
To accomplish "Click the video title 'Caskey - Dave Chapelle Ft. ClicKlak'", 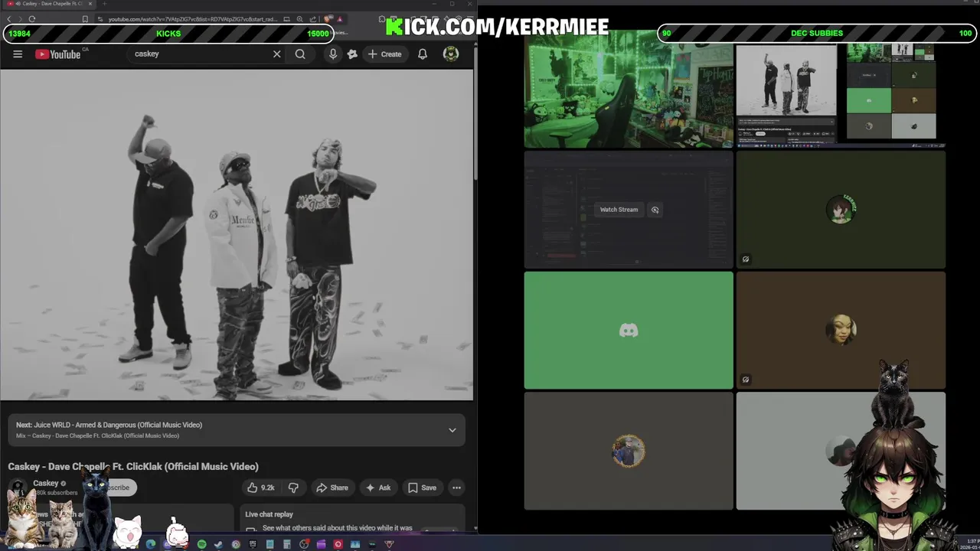I will tap(133, 466).
